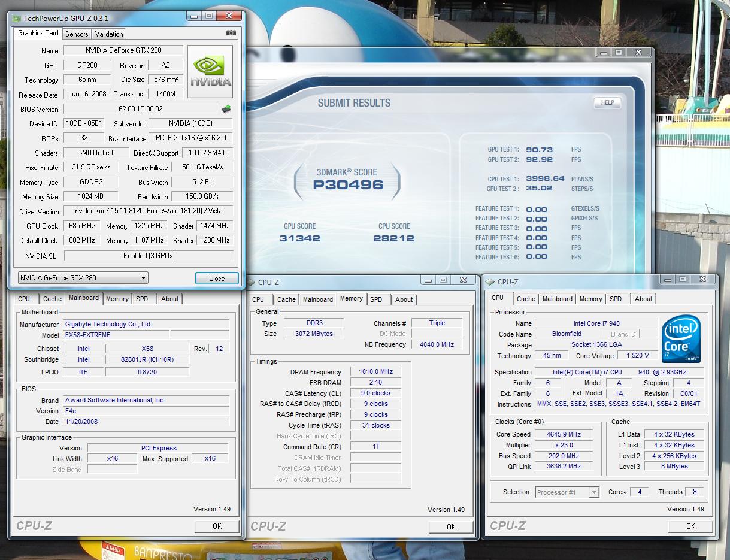Open the SPD tab in the Mainboard CPU-Z window
The image size is (730, 560).
click(x=142, y=299)
